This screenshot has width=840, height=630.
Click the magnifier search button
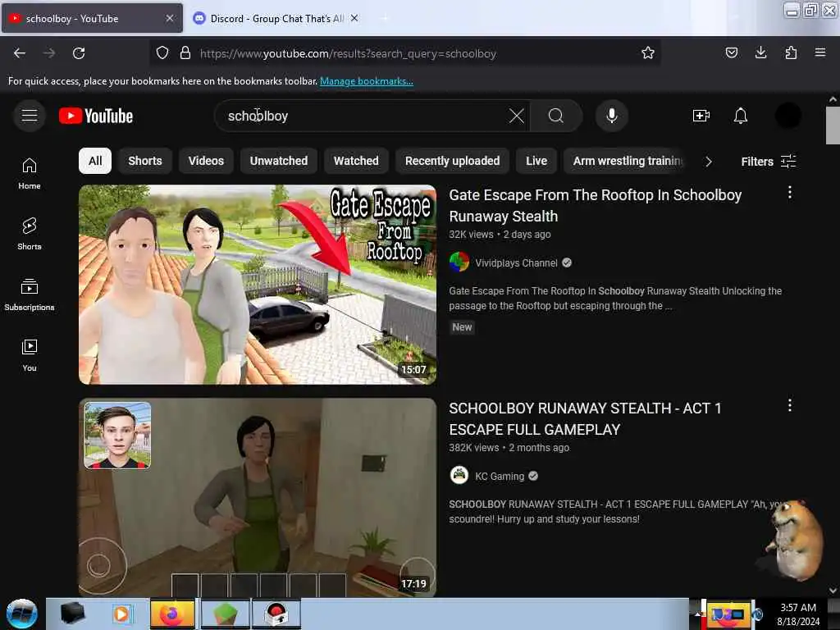pyautogui.click(x=556, y=116)
